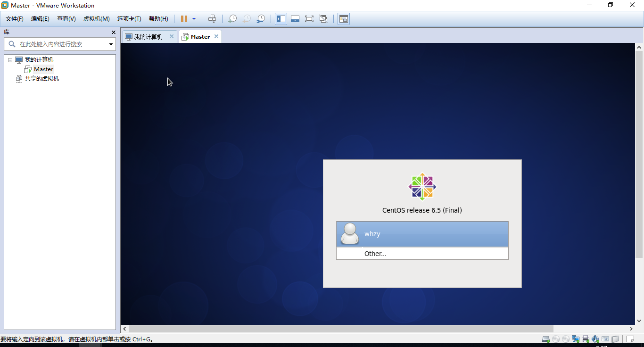
Task: Open the 文件(F) menu
Action: (15, 19)
